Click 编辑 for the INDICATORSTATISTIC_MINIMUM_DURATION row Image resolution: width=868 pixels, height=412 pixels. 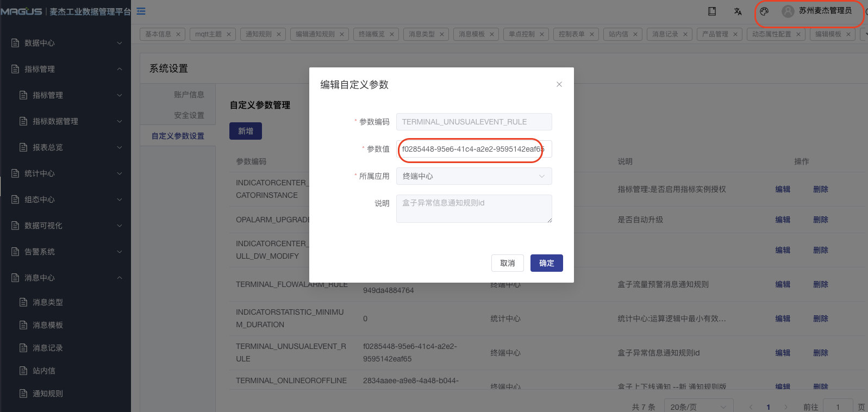(x=783, y=319)
